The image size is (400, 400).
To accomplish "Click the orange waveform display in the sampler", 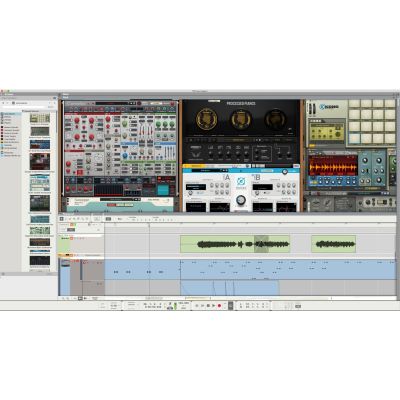I will tap(332, 165).
